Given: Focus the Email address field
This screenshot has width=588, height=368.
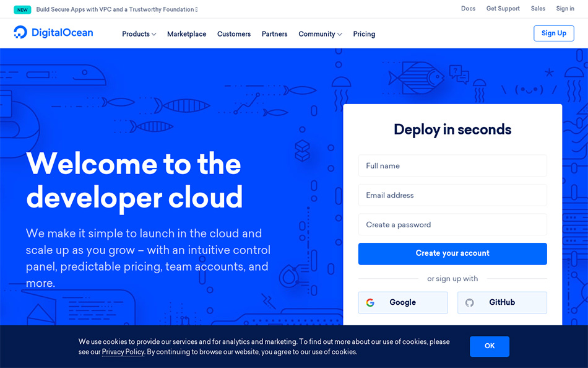Looking at the screenshot, I should point(452,195).
